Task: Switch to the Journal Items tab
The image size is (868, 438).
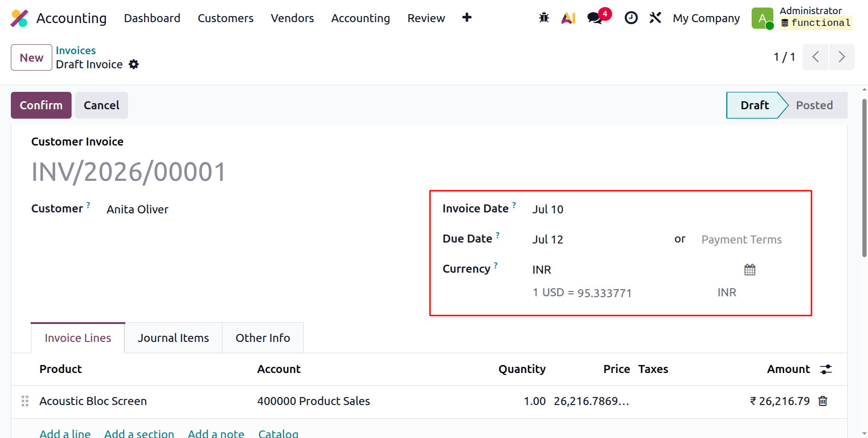Action: click(173, 338)
